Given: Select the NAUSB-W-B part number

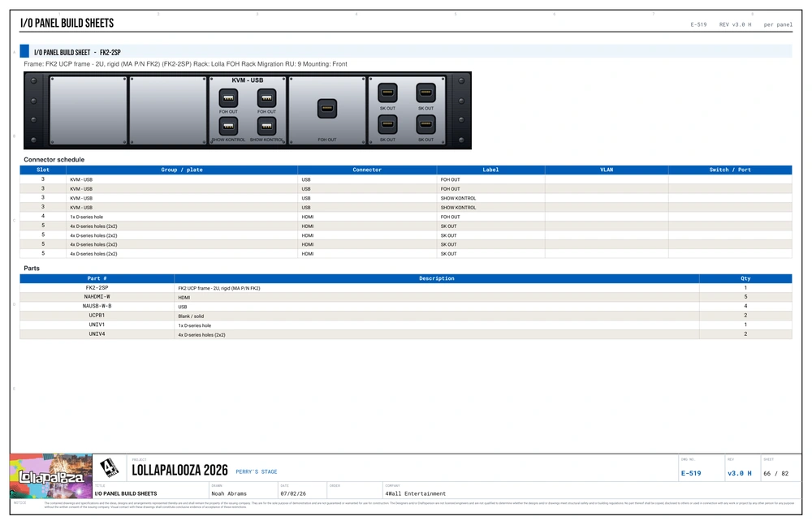Looking at the screenshot, I should 97,307.
